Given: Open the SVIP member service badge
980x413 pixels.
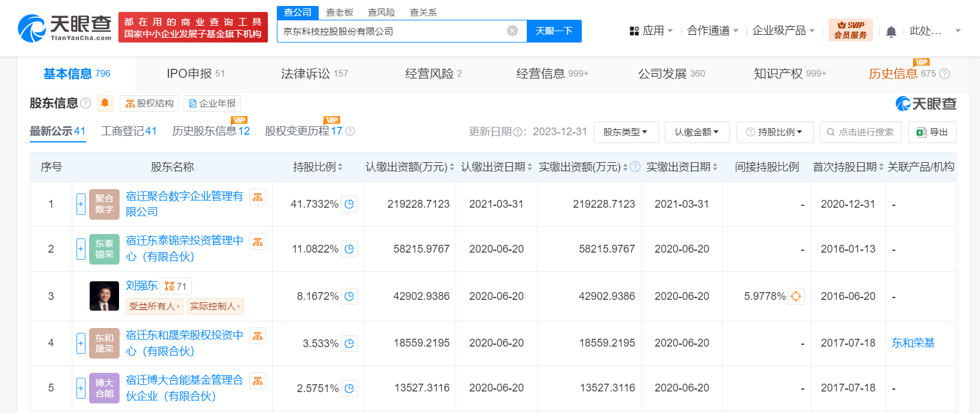Looking at the screenshot, I should 850,30.
